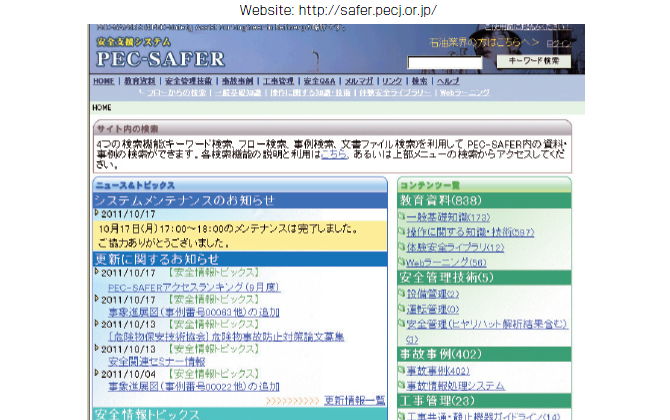Open 一般基礎知識(173) in contents list
This screenshot has width=670, height=420.
coord(448,217)
